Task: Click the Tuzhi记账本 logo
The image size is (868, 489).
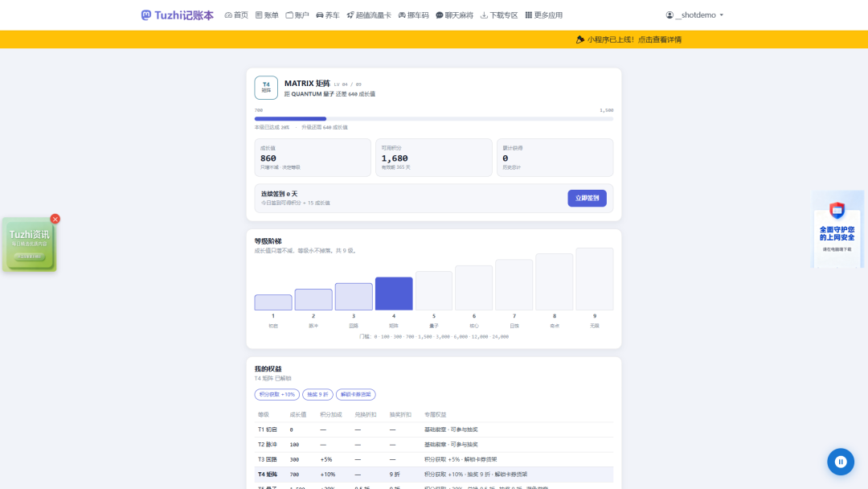Action: pos(177,15)
